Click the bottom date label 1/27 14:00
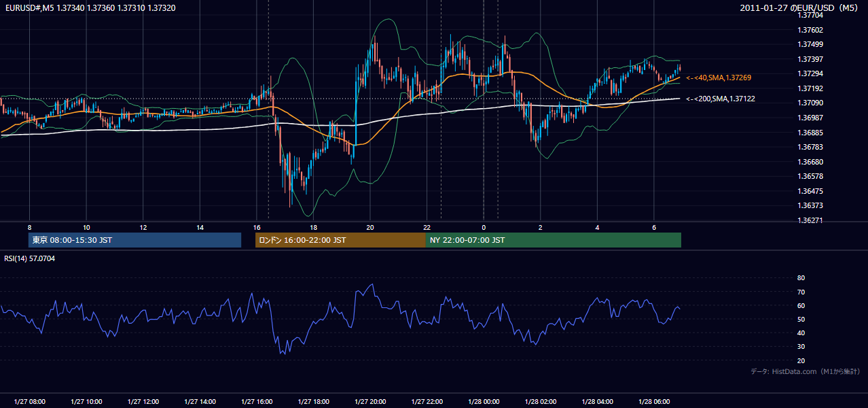This screenshot has height=408, width=868. 200,402
